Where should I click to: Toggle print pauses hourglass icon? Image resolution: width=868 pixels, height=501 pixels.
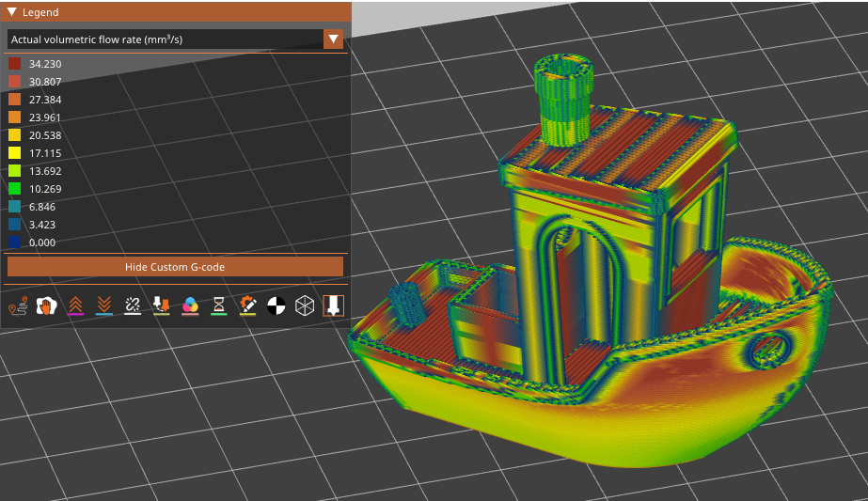pos(219,305)
